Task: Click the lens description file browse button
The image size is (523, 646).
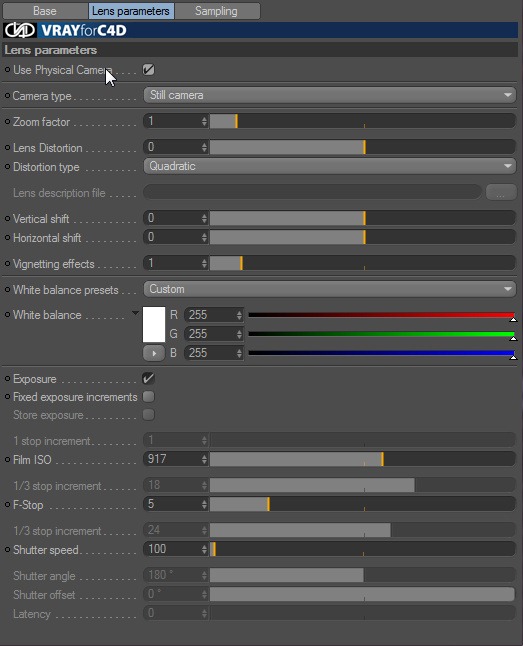Action: (501, 192)
